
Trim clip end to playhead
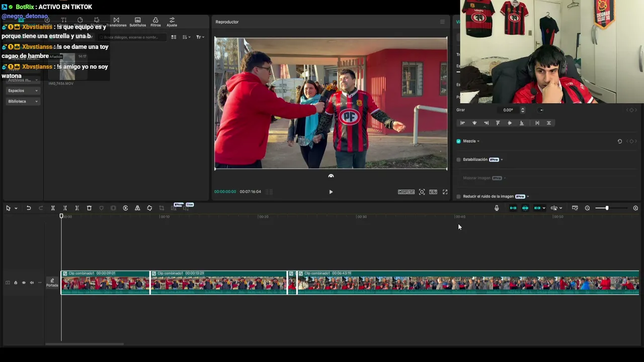click(77, 208)
